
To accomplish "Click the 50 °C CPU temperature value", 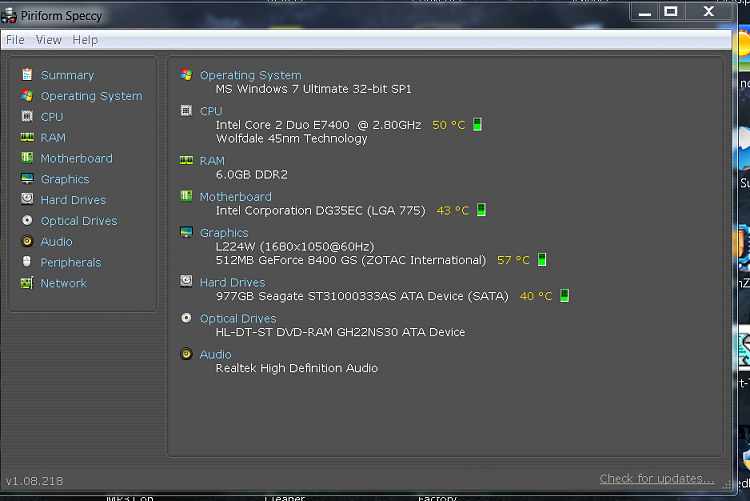I will coord(449,125).
